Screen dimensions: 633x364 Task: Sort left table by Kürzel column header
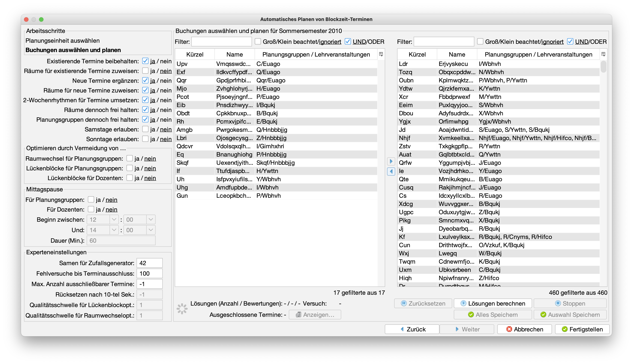[x=195, y=54]
